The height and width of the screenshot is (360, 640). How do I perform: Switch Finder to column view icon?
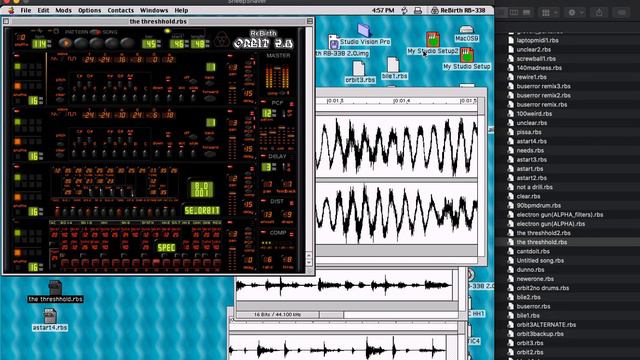(514, 13)
